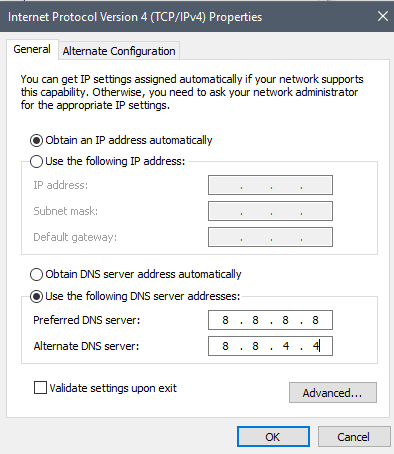Screen dimensions: 394x454
Task: Click first octet of Preferred DNS server
Action: pyautogui.click(x=225, y=320)
